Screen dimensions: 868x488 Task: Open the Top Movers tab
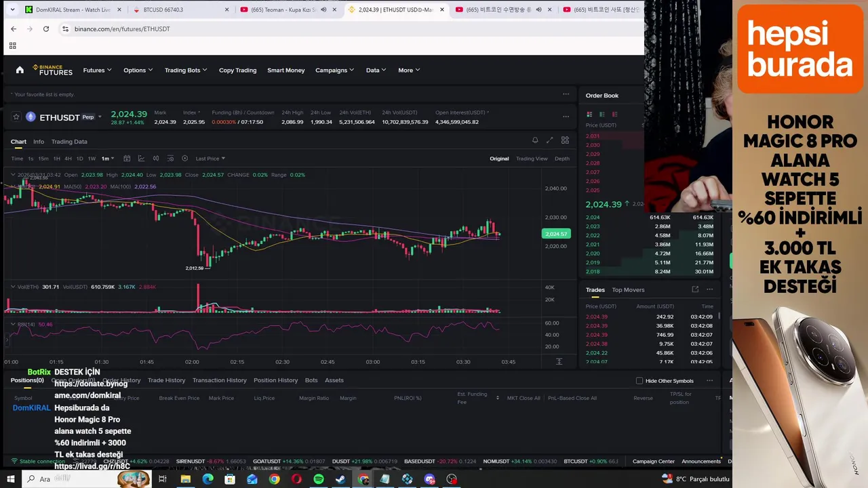628,290
